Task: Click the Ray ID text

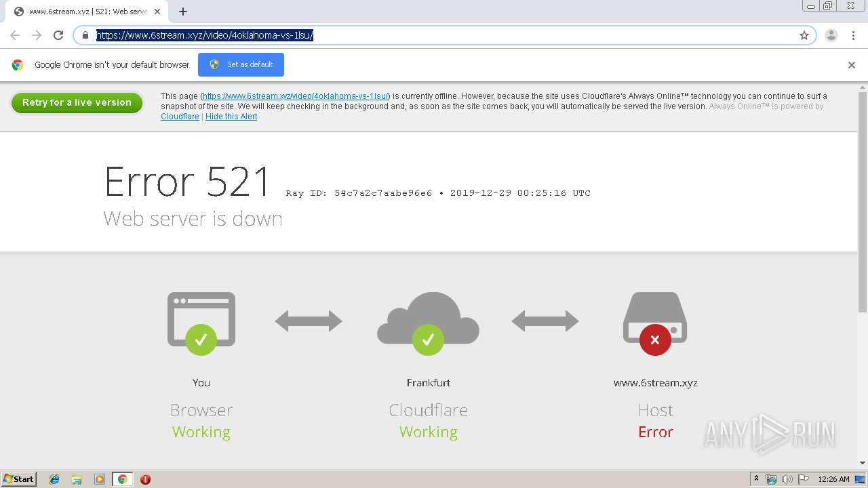Action: [x=438, y=193]
